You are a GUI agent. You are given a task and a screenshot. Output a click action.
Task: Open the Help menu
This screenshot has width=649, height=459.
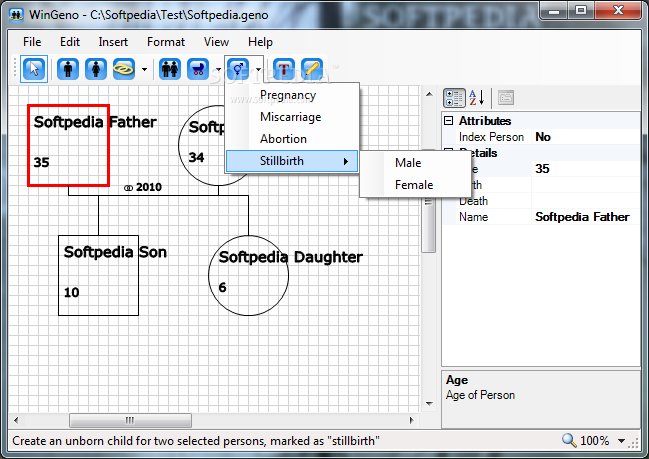click(260, 42)
